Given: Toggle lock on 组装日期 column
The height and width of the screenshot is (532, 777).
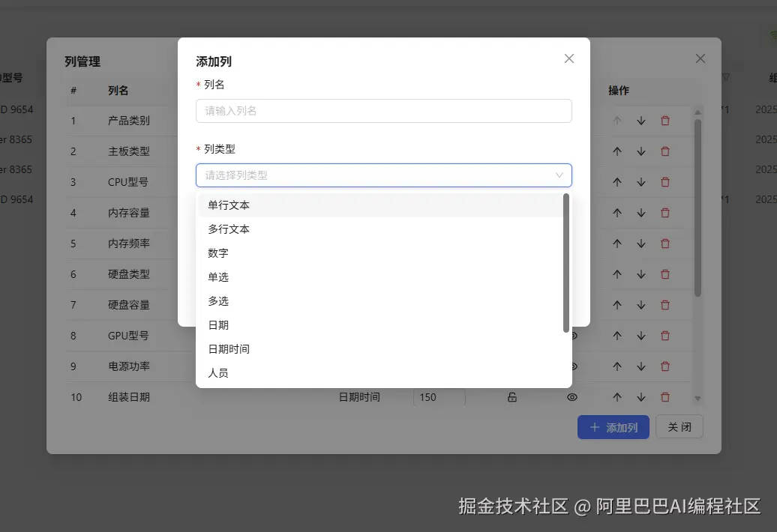Looking at the screenshot, I should click(512, 397).
